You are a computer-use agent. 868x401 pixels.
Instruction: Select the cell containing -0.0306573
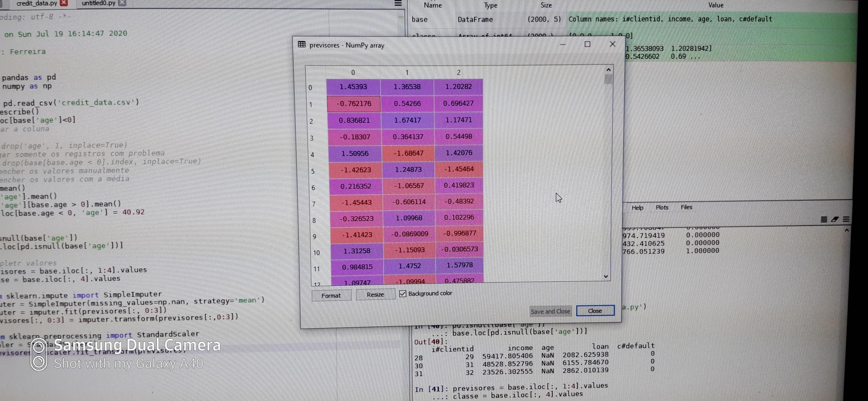[x=459, y=249]
